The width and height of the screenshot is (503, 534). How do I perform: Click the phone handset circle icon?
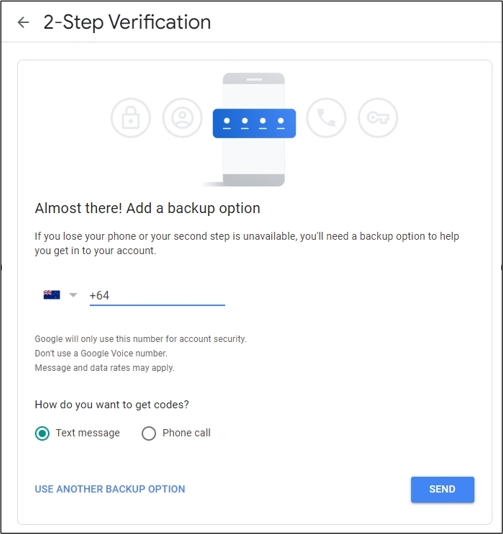(x=326, y=118)
